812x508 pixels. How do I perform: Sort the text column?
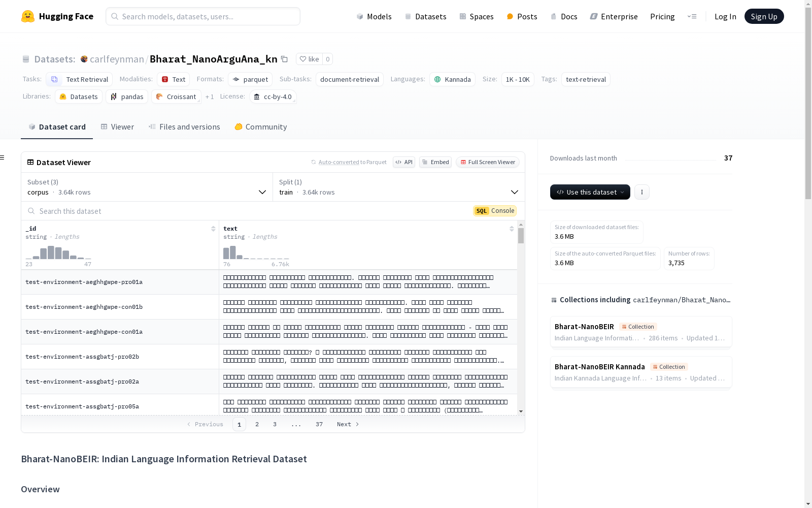[x=512, y=229]
